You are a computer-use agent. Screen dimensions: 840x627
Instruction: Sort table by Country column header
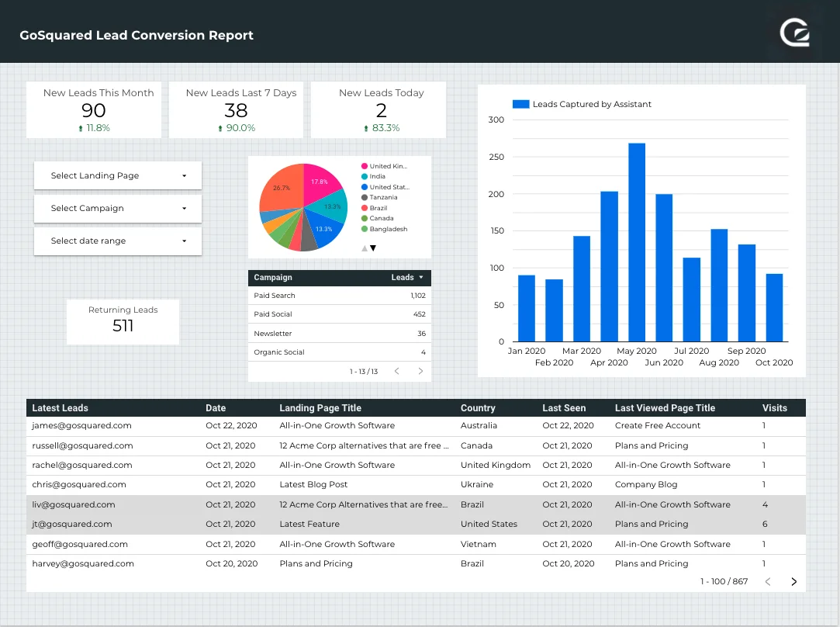[x=478, y=407]
